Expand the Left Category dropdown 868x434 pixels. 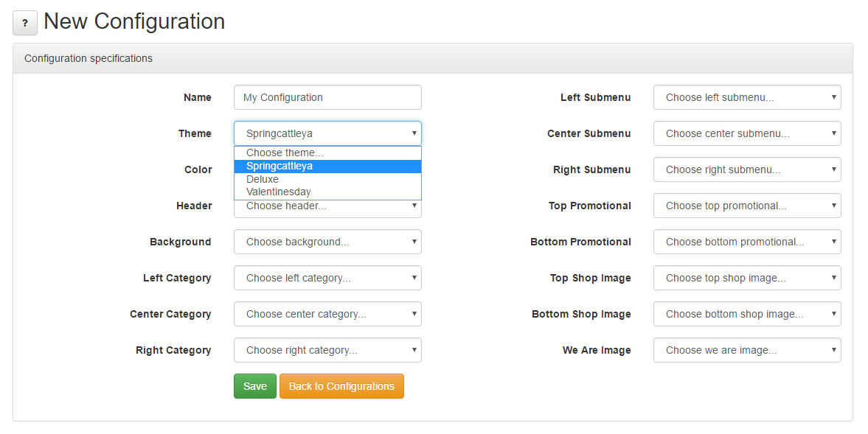[327, 278]
